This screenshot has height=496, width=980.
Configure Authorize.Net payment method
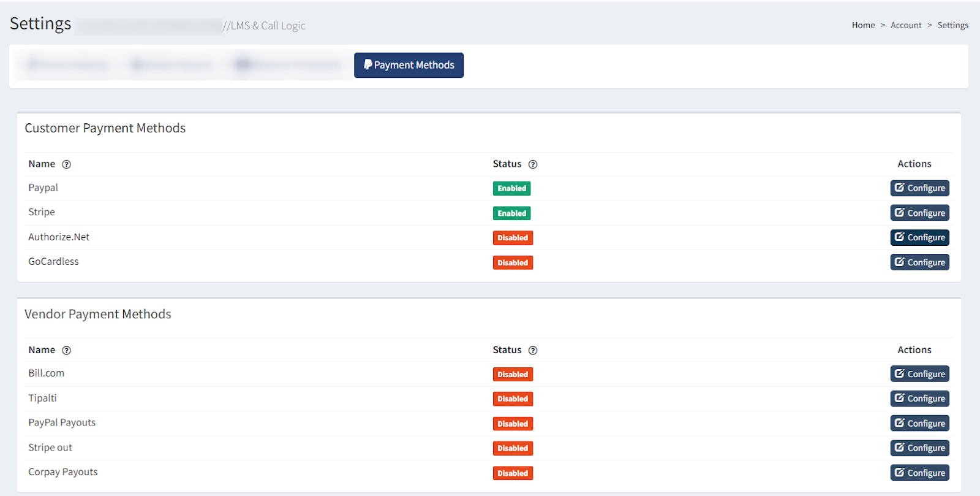[919, 237]
